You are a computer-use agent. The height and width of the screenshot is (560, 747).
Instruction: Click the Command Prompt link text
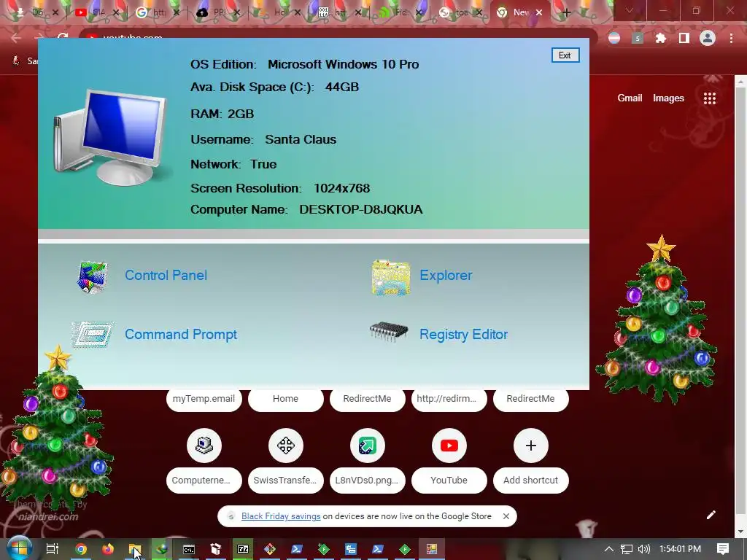point(181,334)
